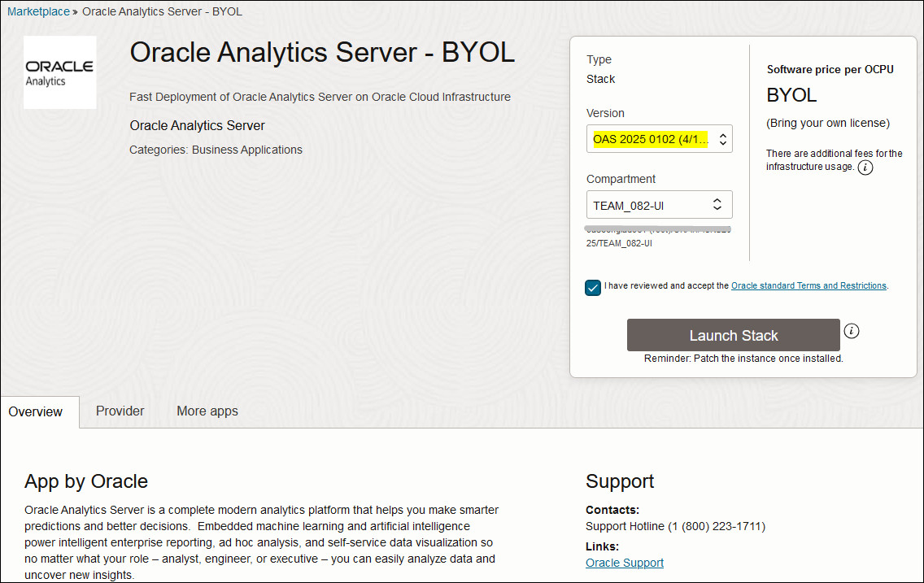Image resolution: width=924 pixels, height=583 pixels.
Task: Click the Categories: Business Applications text
Action: (x=216, y=150)
